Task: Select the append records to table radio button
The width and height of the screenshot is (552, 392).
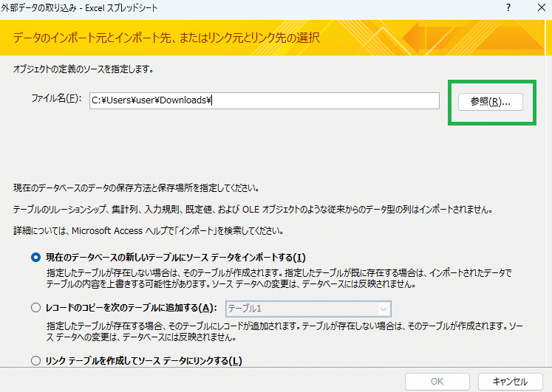Action: tap(35, 308)
